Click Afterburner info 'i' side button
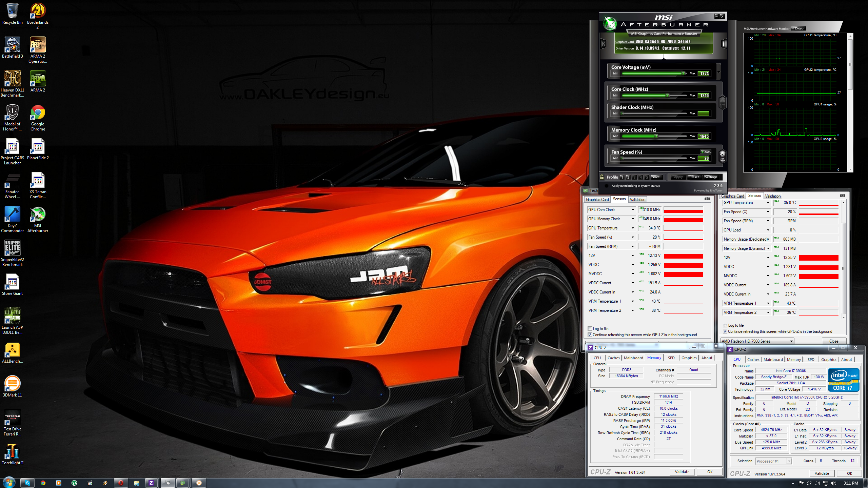Screen dimensions: 868x488 (724, 44)
